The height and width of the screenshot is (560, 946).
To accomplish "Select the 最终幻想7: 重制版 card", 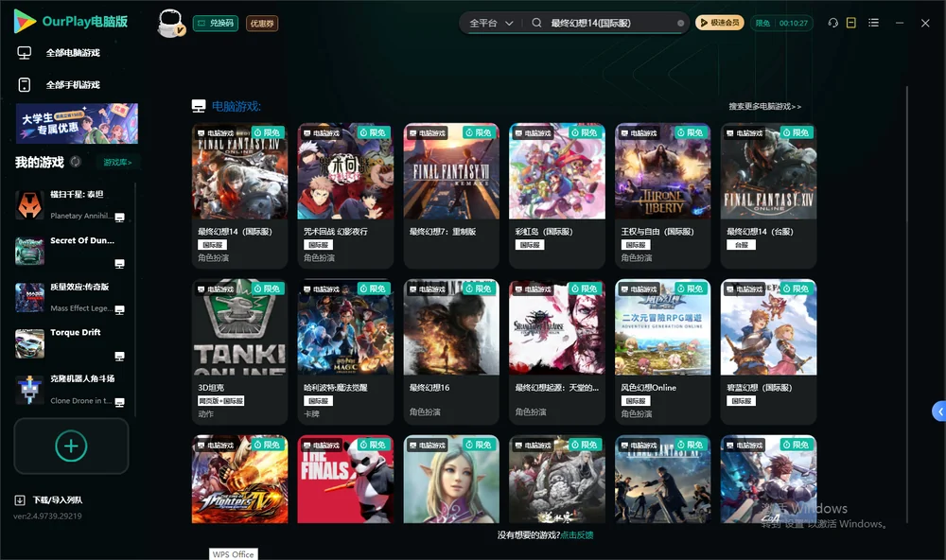I will coord(451,196).
